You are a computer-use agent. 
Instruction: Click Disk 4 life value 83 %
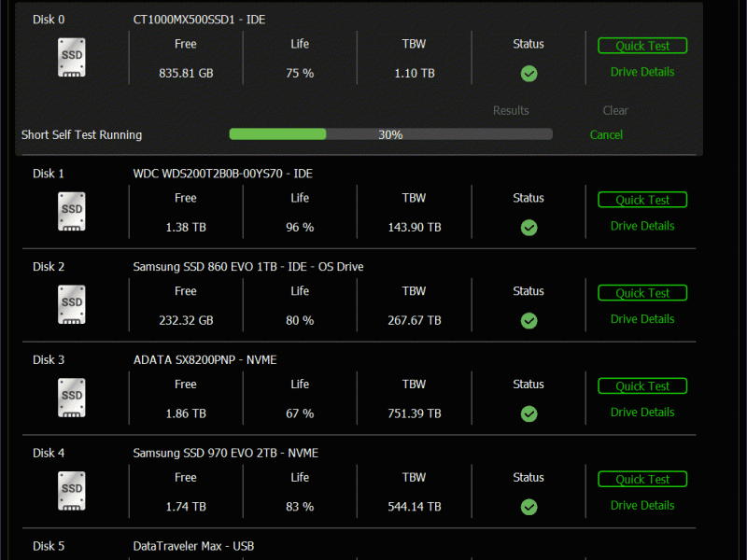click(300, 507)
